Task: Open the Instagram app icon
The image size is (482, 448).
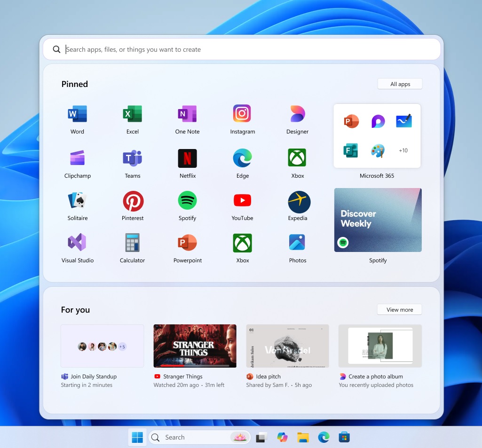Action: click(242, 114)
